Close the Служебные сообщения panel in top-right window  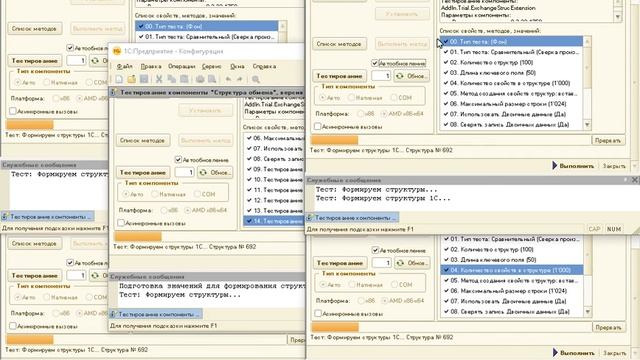point(635,180)
